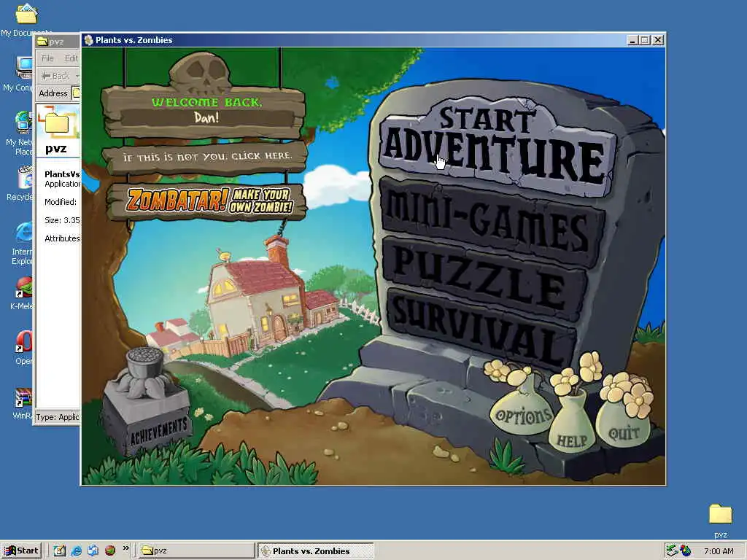Click the first system tray network icon
Image resolution: width=747 pixels, height=560 pixels.
[672, 551]
